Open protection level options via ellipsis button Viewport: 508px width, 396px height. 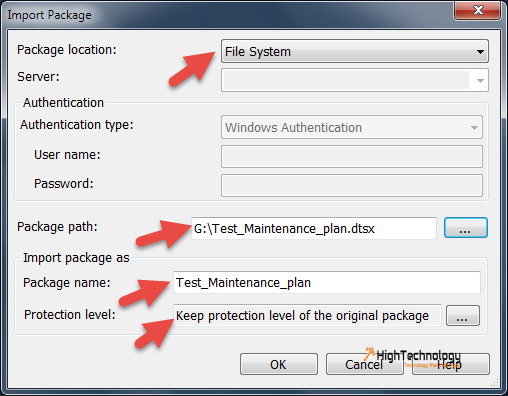point(463,315)
